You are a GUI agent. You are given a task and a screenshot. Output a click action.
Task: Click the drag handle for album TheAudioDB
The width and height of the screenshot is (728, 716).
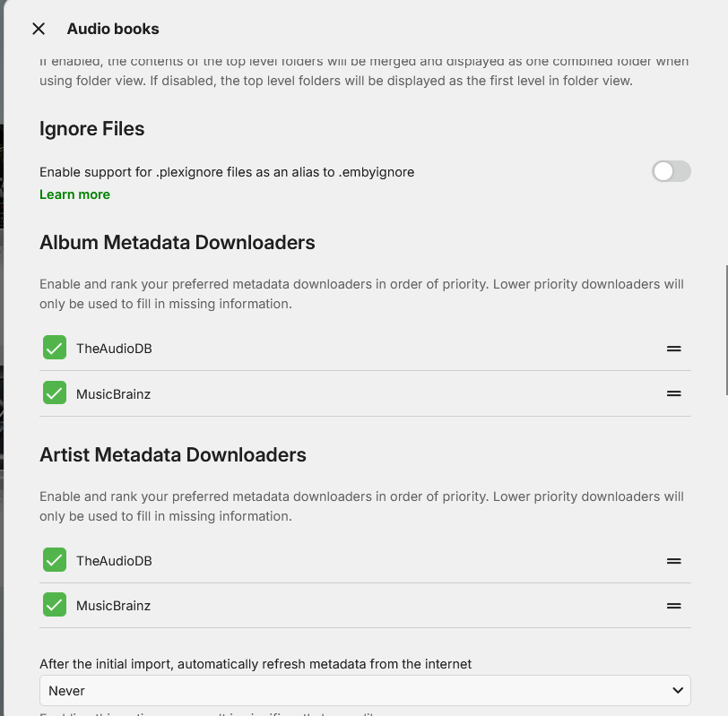click(x=673, y=348)
